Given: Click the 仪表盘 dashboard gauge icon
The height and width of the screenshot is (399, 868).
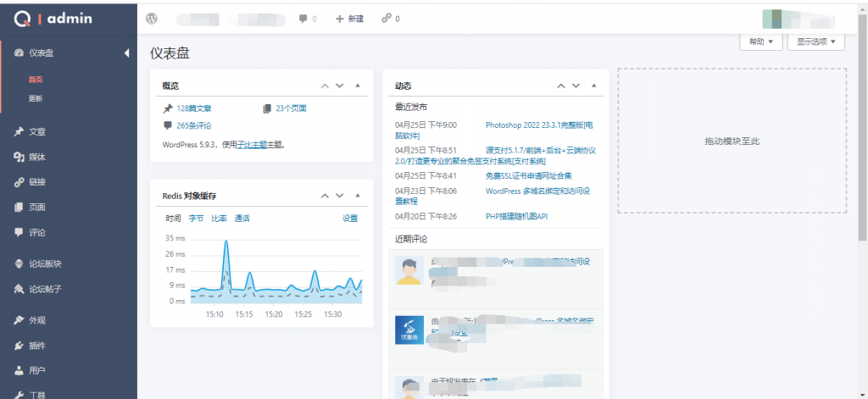Looking at the screenshot, I should coord(19,53).
